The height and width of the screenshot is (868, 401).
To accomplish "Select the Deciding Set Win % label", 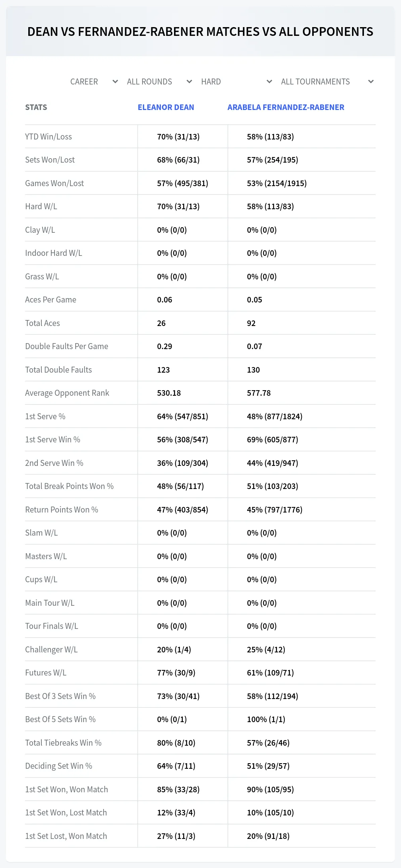I will tap(59, 766).
